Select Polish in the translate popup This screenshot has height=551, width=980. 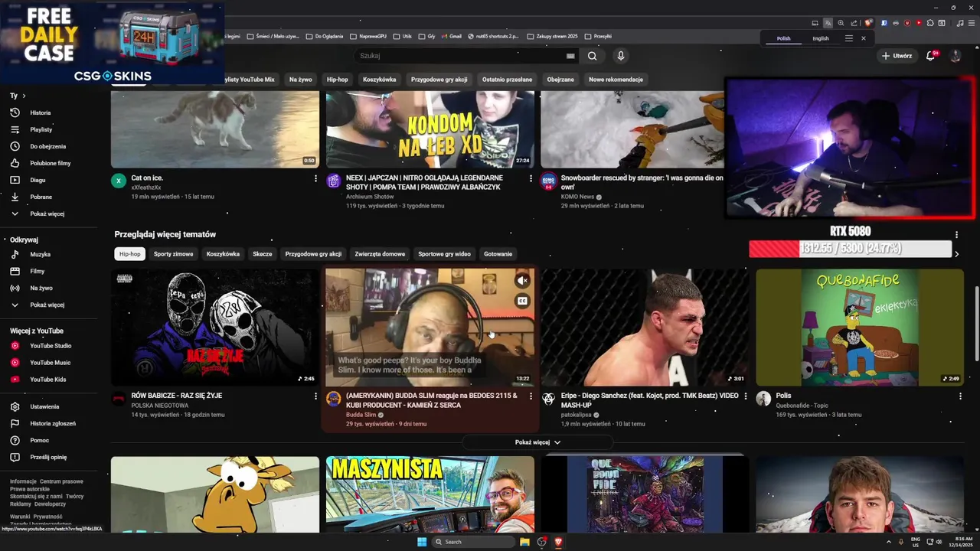point(783,38)
